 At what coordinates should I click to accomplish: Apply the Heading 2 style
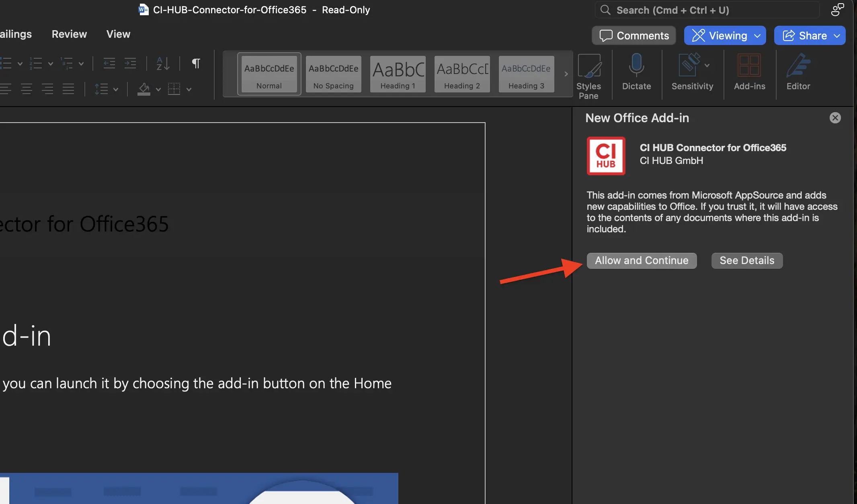tap(462, 74)
